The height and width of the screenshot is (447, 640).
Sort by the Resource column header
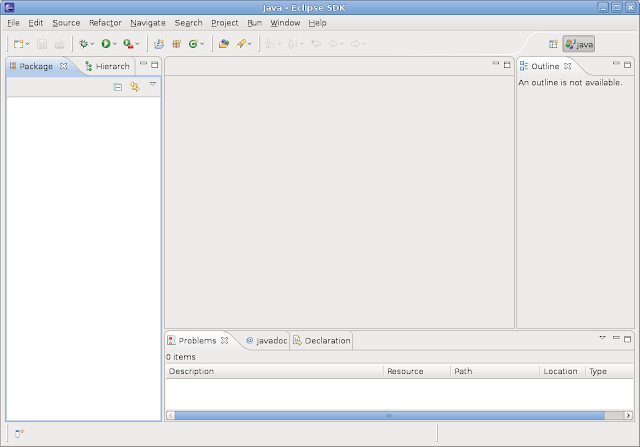tap(417, 371)
